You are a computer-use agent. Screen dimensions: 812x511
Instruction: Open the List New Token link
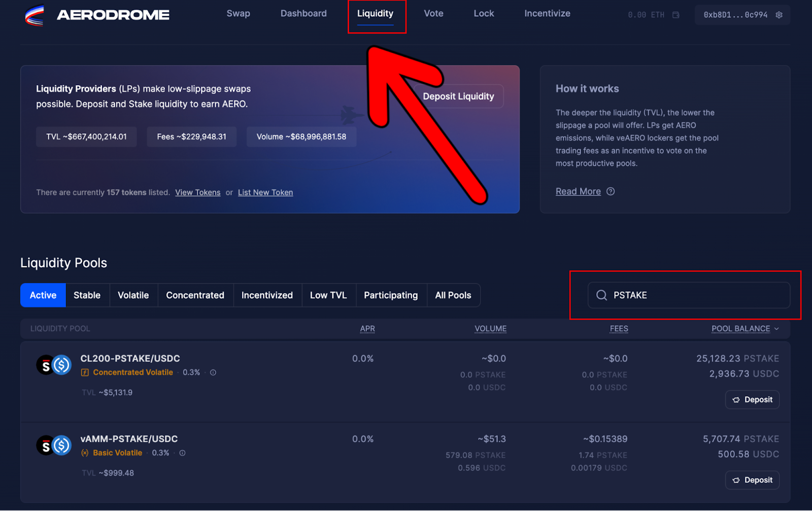[265, 193]
